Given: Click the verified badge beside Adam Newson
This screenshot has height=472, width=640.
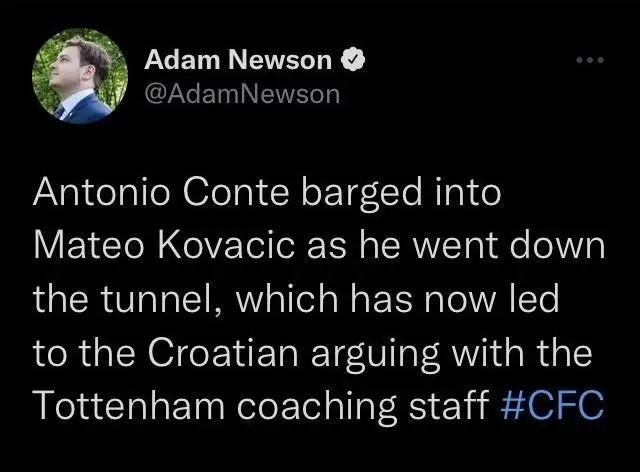Looking at the screenshot, I should (353, 60).
